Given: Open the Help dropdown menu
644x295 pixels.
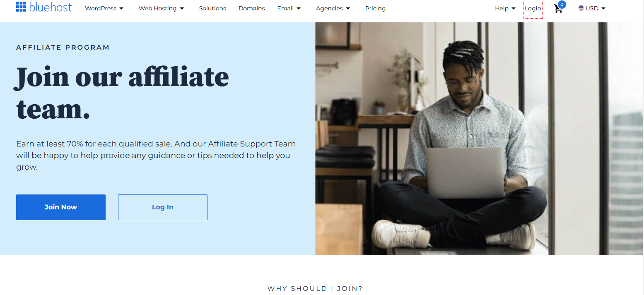Looking at the screenshot, I should tap(505, 8).
